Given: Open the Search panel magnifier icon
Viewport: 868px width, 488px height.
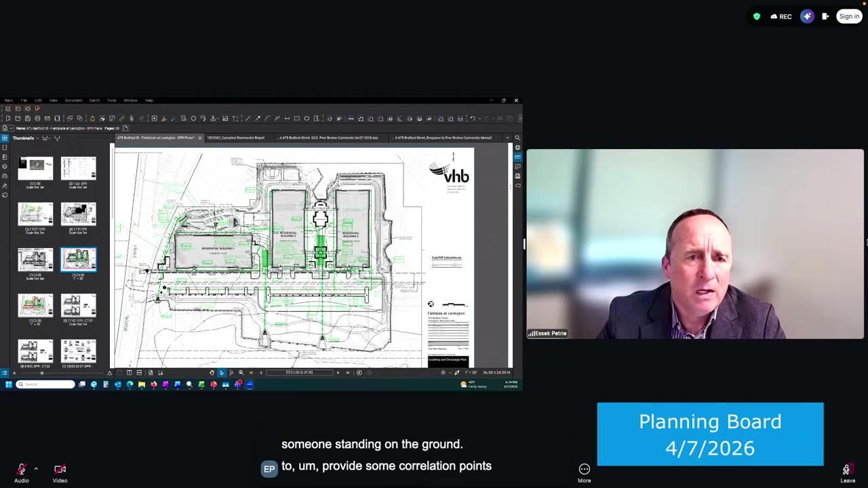Looking at the screenshot, I should pyautogui.click(x=517, y=138).
